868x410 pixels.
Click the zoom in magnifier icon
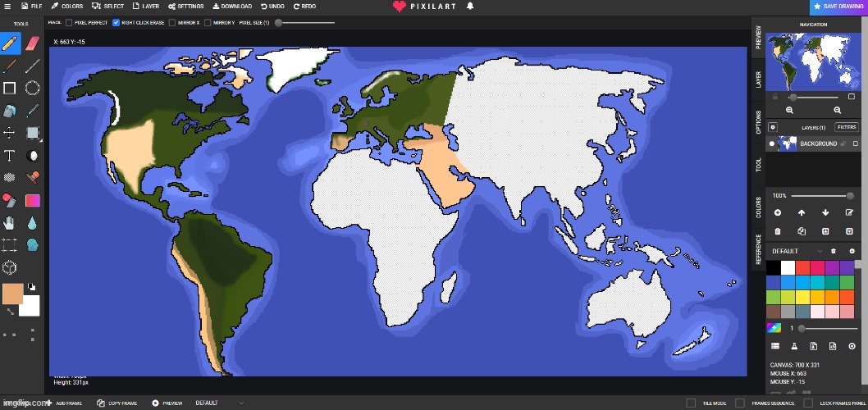pos(790,110)
